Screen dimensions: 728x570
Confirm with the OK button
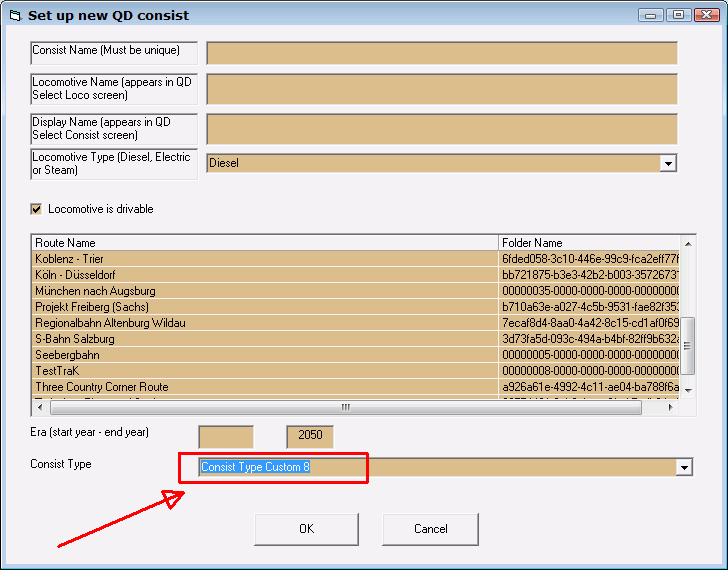pyautogui.click(x=306, y=529)
